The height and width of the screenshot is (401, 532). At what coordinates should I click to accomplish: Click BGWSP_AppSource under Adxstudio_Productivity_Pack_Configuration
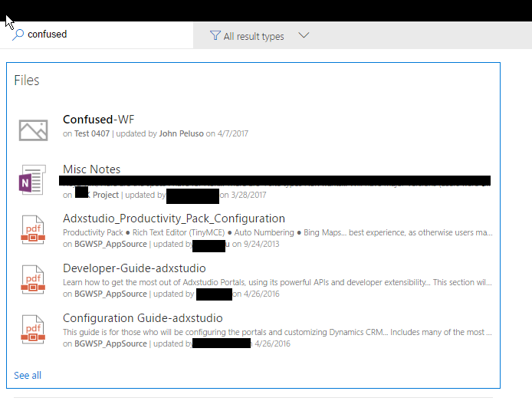pyautogui.click(x=110, y=245)
